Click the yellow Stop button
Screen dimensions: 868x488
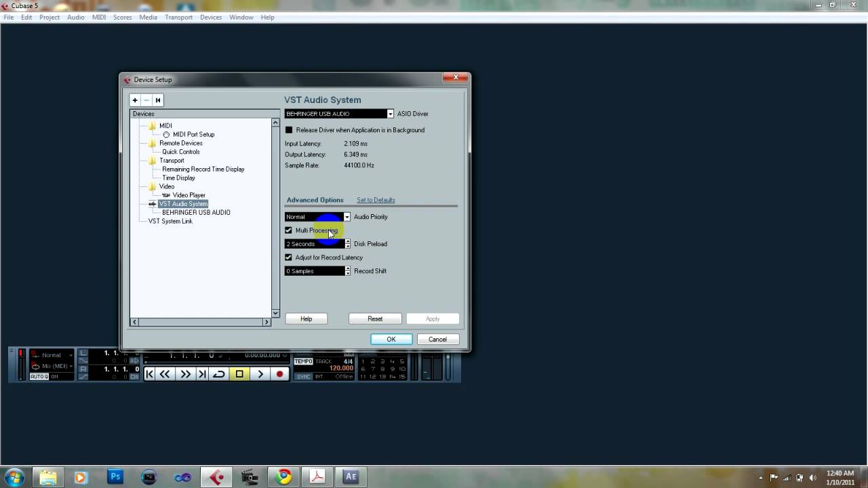239,374
